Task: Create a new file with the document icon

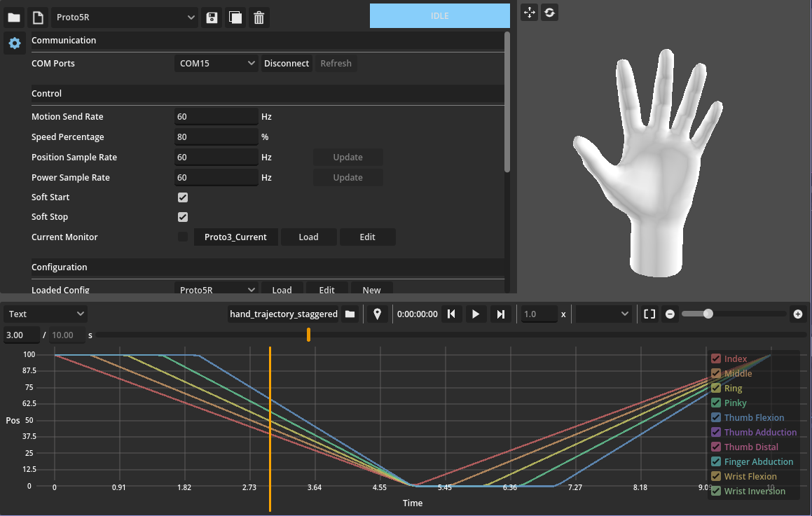Action: click(39, 18)
